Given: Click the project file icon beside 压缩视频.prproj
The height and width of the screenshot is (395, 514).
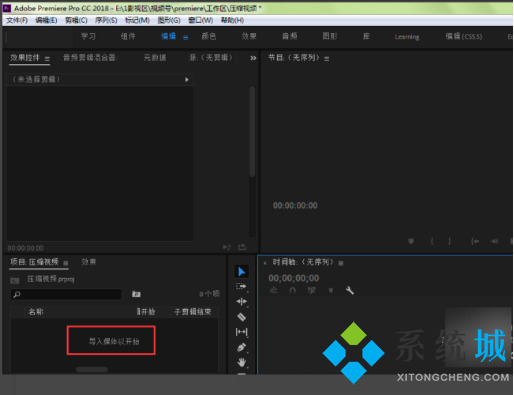Looking at the screenshot, I should pos(15,280).
